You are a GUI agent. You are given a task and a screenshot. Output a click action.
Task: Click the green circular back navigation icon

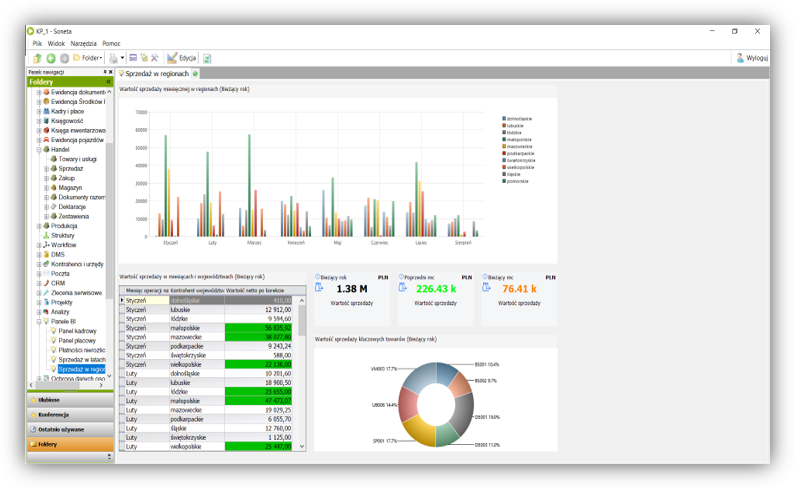click(x=50, y=58)
